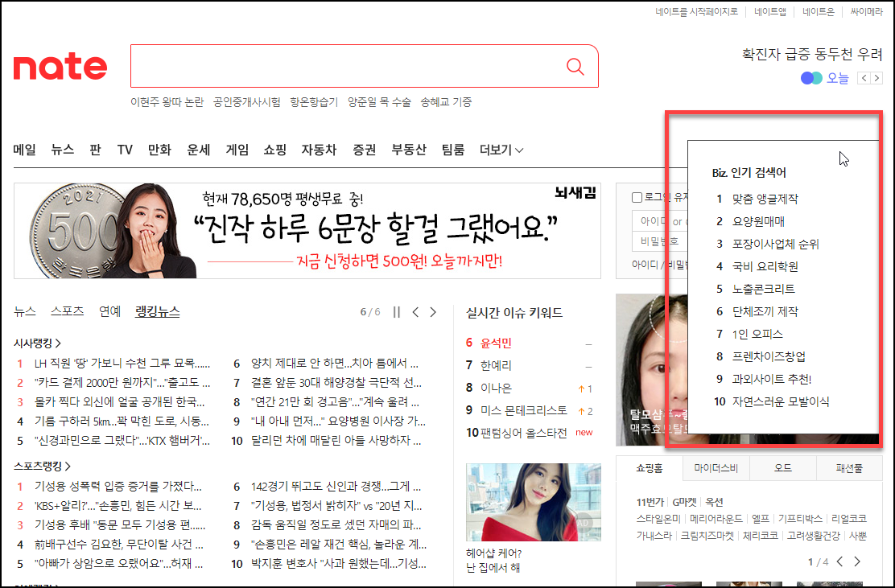Expand the 더보기 menu
The height and width of the screenshot is (588, 895).
[501, 150]
